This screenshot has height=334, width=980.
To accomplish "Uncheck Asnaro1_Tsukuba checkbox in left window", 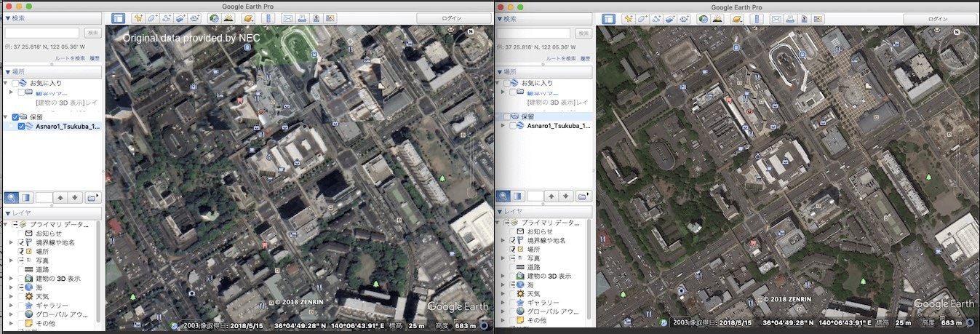I will coord(21,127).
